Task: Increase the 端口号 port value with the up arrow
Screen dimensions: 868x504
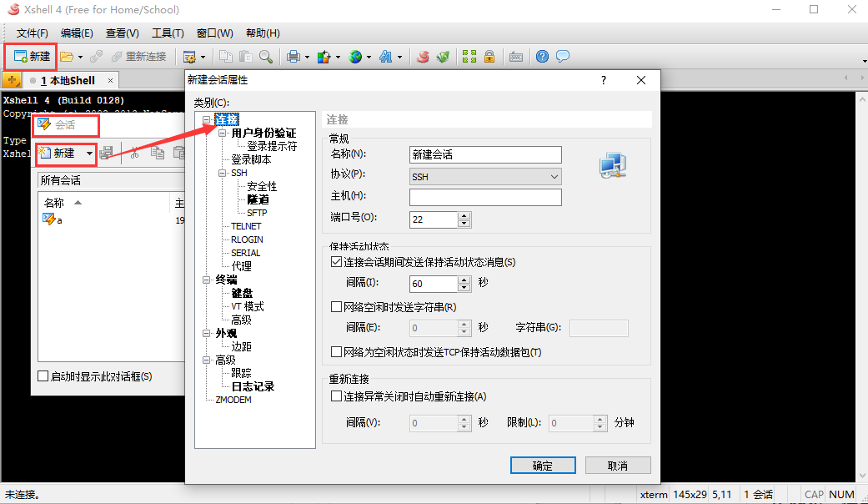Action: [464, 215]
